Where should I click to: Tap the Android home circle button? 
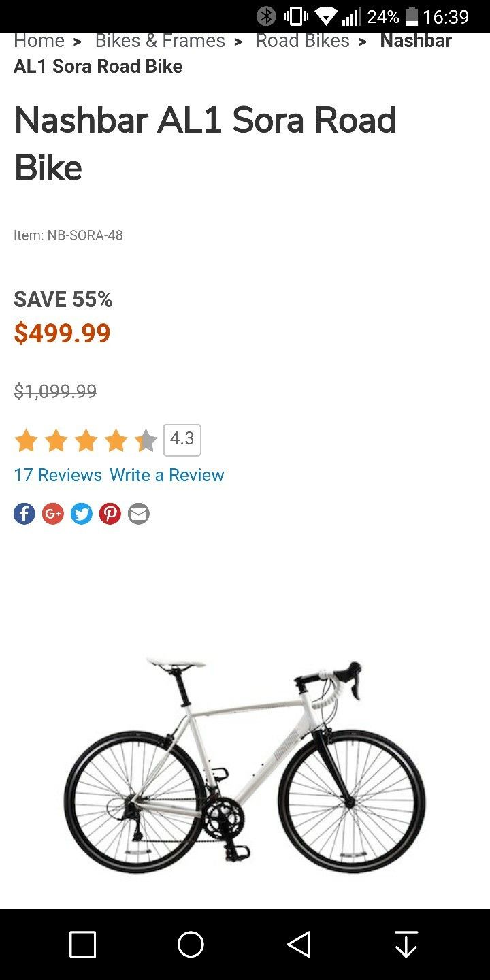click(191, 945)
